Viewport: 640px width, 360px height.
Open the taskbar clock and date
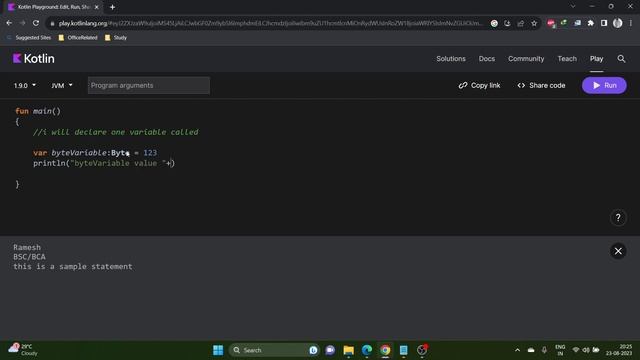619,350
